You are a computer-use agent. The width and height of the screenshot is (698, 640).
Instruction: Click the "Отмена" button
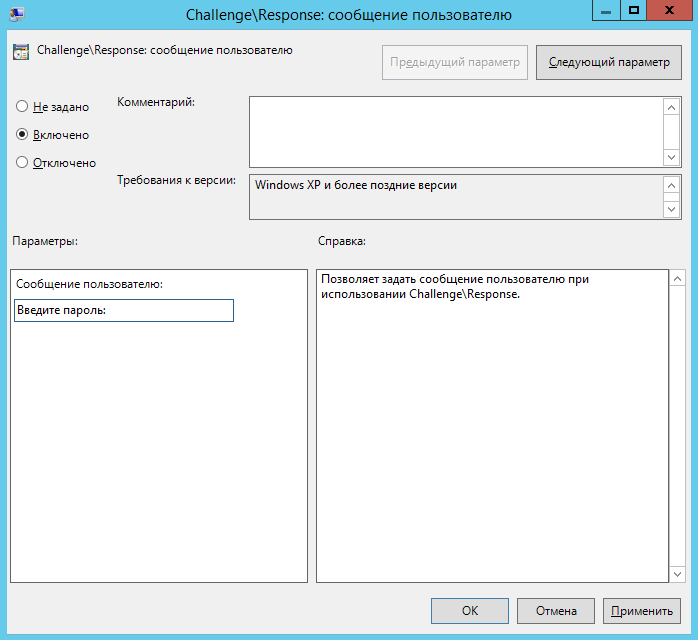coord(555,611)
